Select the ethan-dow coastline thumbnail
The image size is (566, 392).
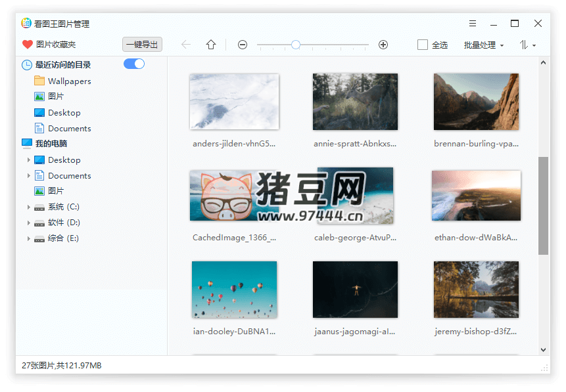click(476, 196)
